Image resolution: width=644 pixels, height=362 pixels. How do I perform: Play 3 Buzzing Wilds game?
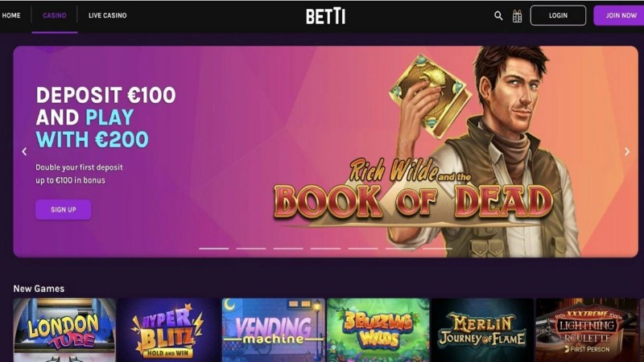coord(378,330)
